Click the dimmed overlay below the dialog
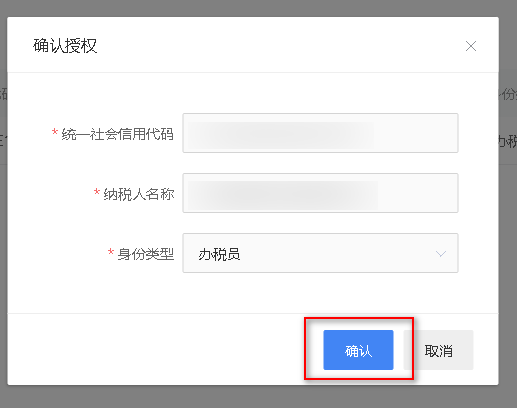The width and height of the screenshot is (517, 408). [258, 397]
